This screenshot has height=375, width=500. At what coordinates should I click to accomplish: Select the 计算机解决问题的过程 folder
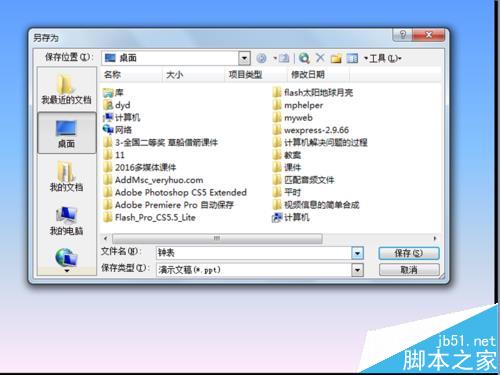320,142
